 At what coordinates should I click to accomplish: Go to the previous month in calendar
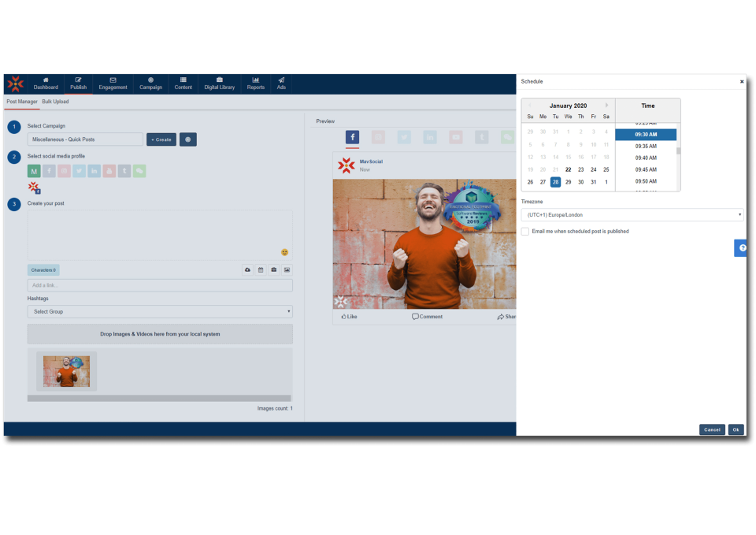pos(530,106)
